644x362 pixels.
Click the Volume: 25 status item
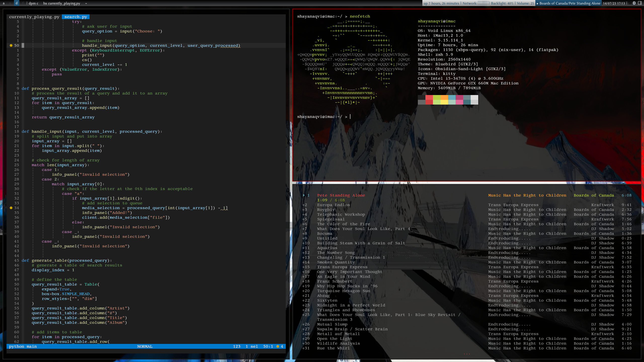coord(525,3)
